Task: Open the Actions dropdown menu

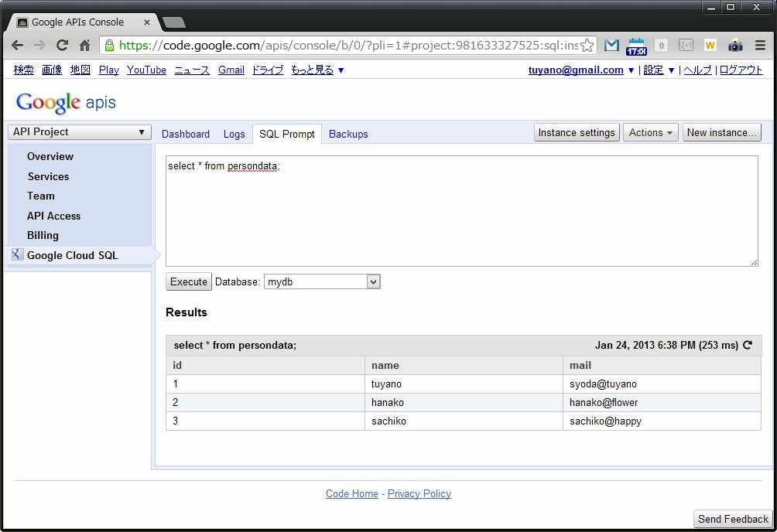Action: coord(650,133)
